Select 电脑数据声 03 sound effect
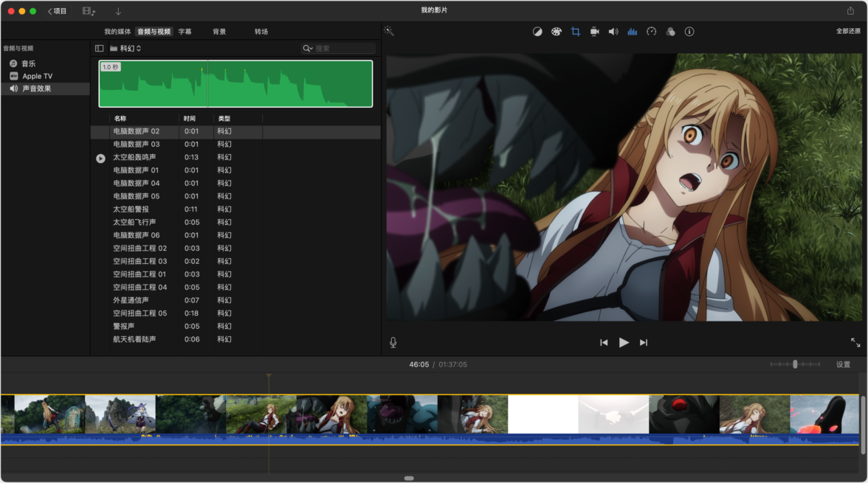 click(x=235, y=145)
